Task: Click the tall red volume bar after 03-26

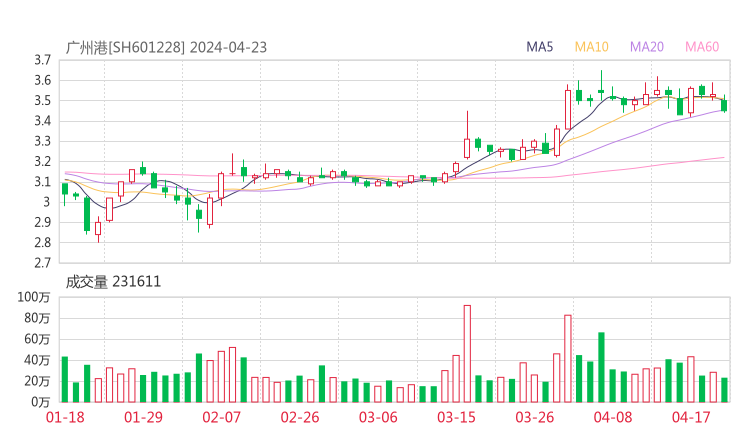Action: 568,359
